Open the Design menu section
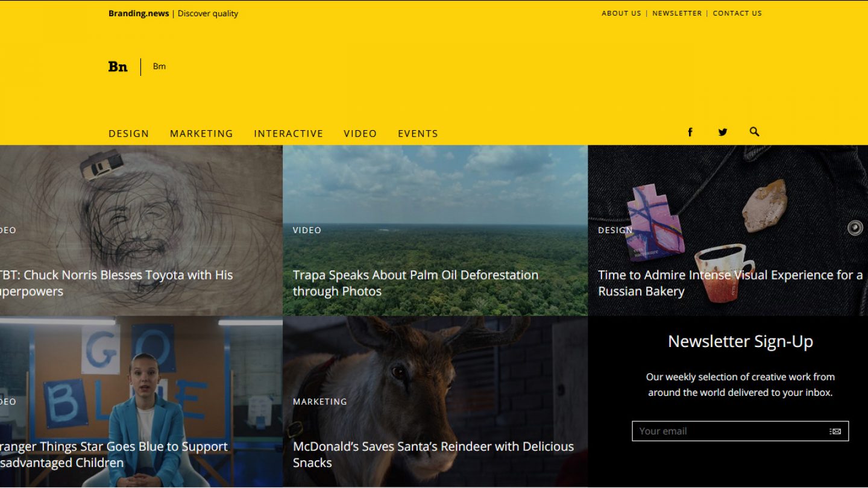 pyautogui.click(x=128, y=134)
